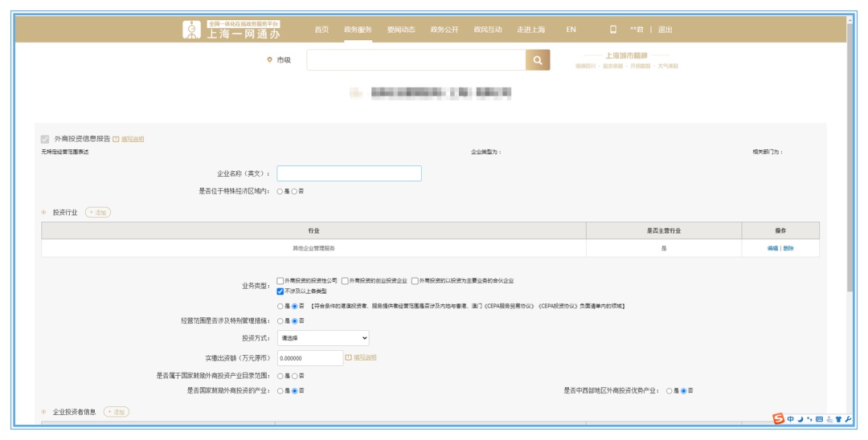Open the mobile phone icon in header
The width and height of the screenshot is (868, 440).
(612, 30)
